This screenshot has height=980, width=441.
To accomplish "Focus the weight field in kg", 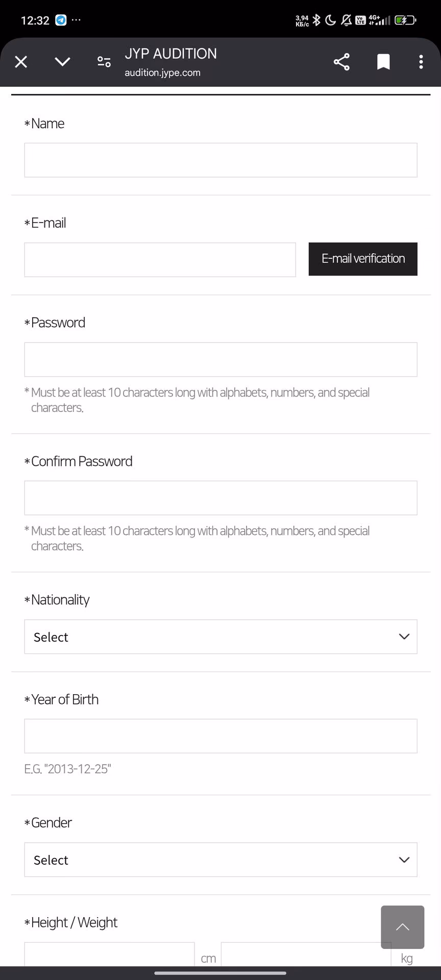I will click(x=306, y=954).
